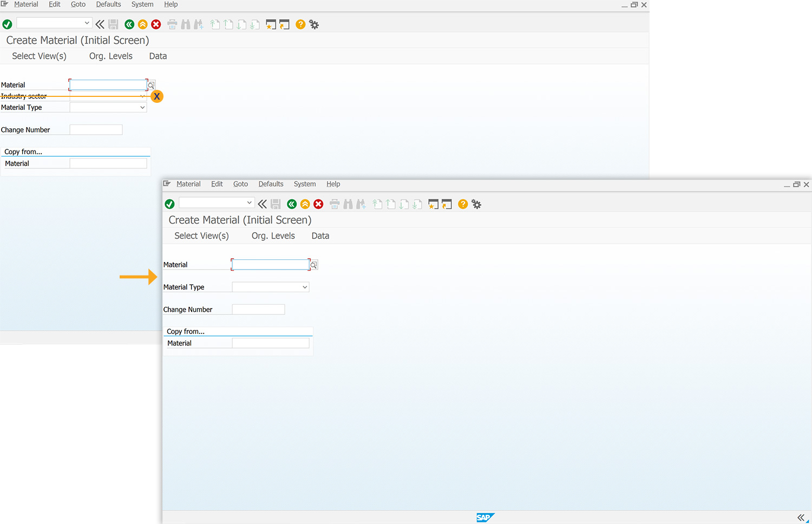
Task: Click Create New Session icon in front window
Action: (x=433, y=204)
